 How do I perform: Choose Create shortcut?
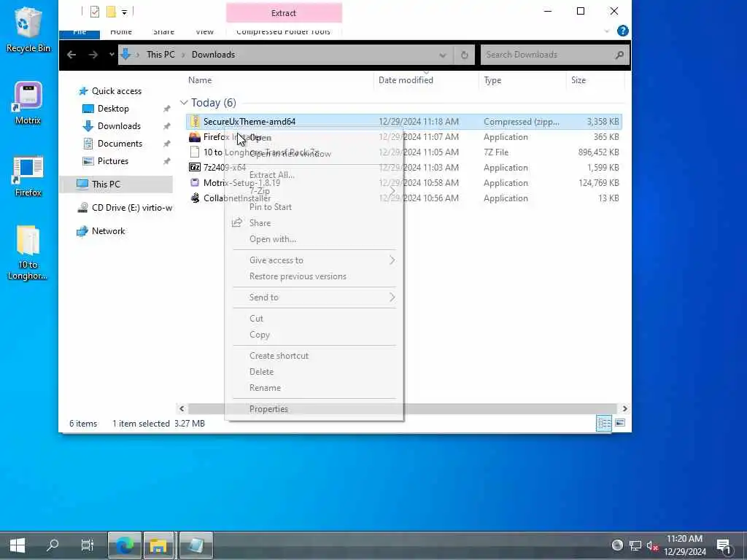pos(314,356)
